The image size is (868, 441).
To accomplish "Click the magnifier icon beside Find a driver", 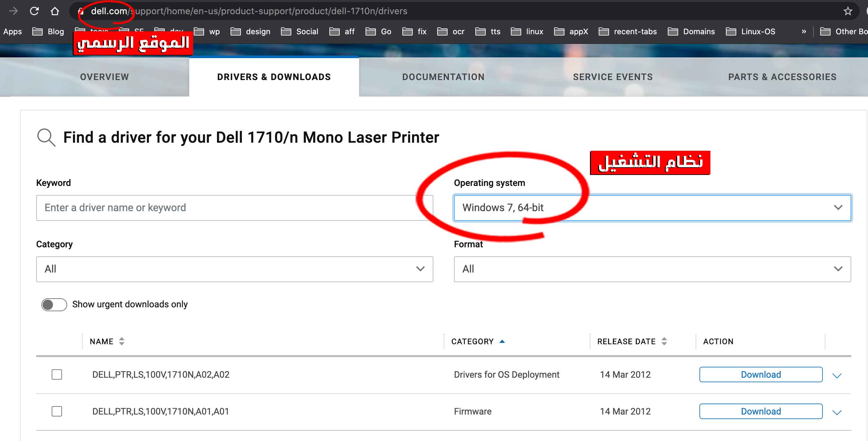I will click(46, 137).
